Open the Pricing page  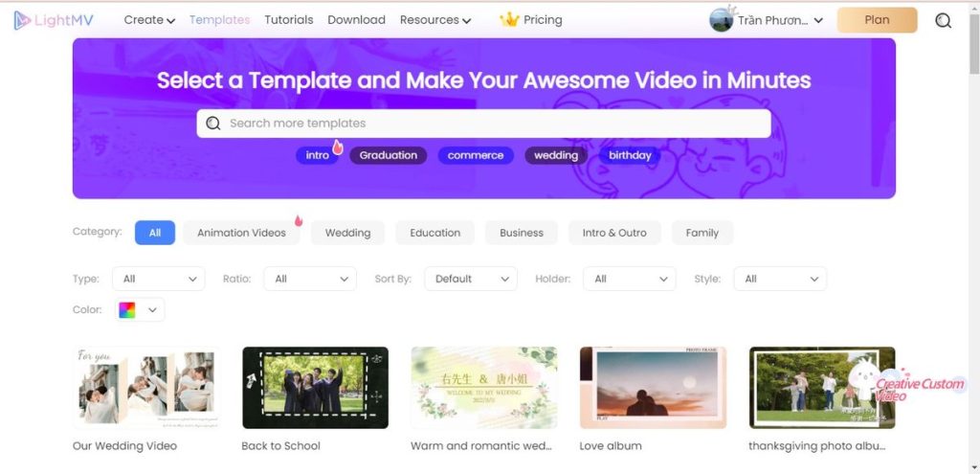pos(543,20)
